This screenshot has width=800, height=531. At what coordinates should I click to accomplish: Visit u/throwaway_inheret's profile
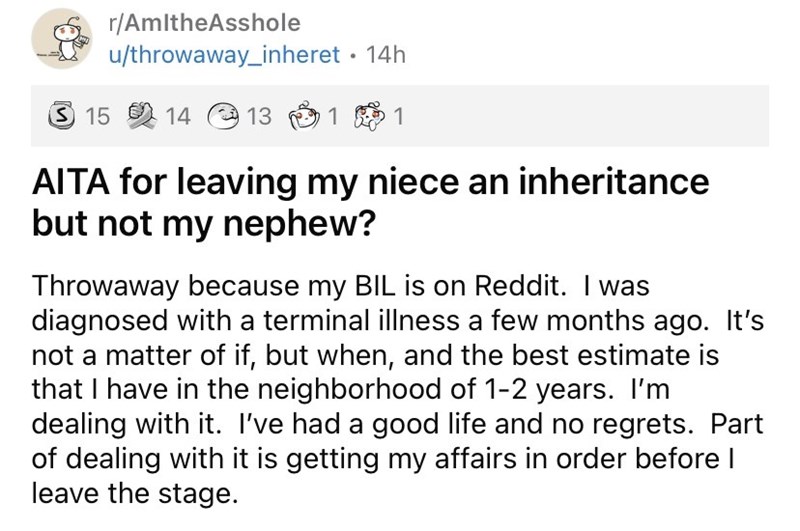(x=225, y=56)
